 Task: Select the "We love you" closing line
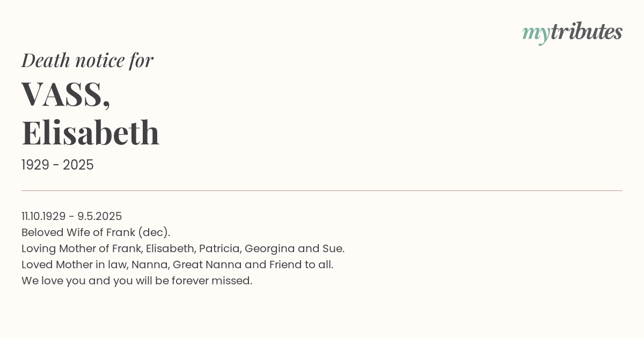[x=137, y=281]
